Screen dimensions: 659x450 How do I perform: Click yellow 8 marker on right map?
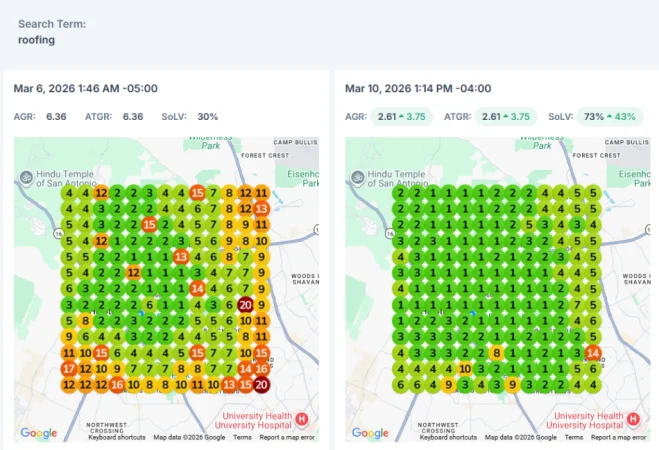tap(497, 353)
